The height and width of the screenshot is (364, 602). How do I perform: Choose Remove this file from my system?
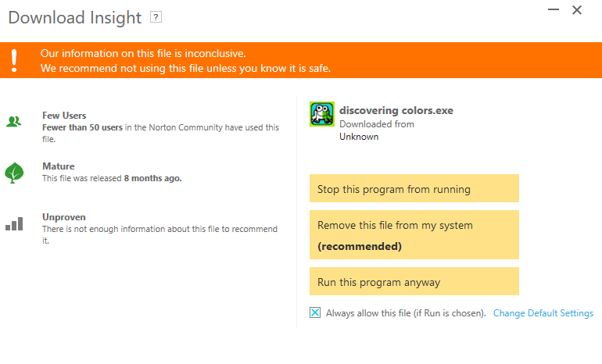click(x=414, y=235)
